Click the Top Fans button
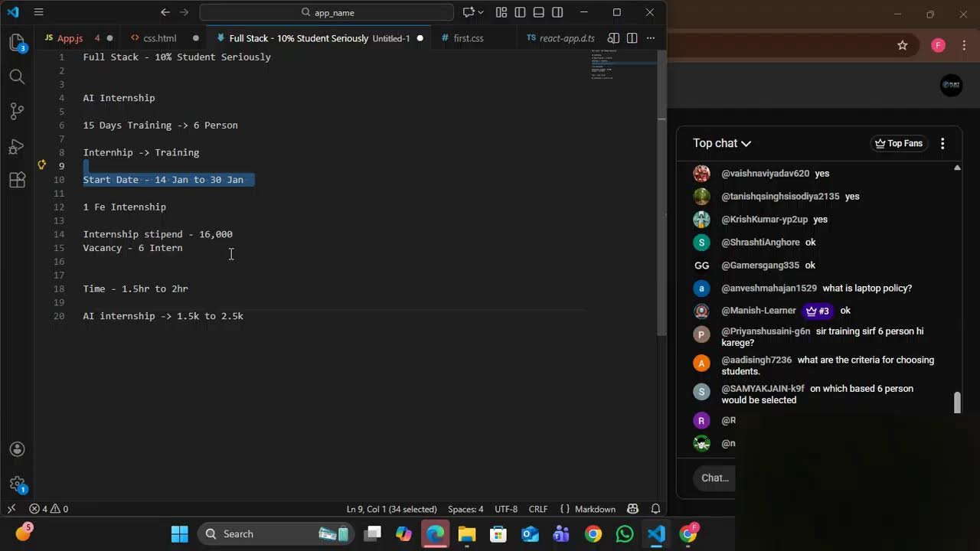980x551 pixels. [899, 143]
